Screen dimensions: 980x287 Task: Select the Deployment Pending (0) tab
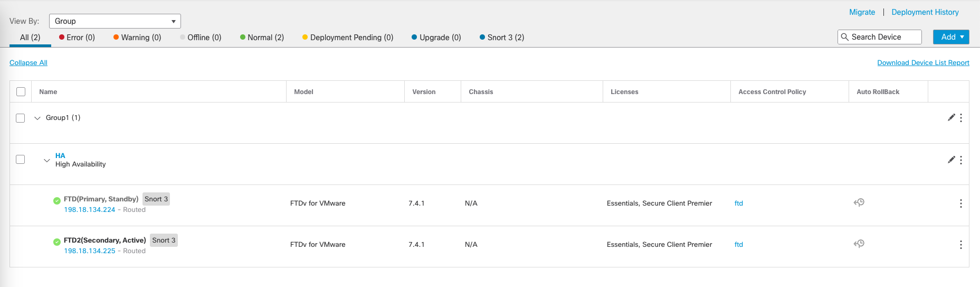pyautogui.click(x=348, y=38)
